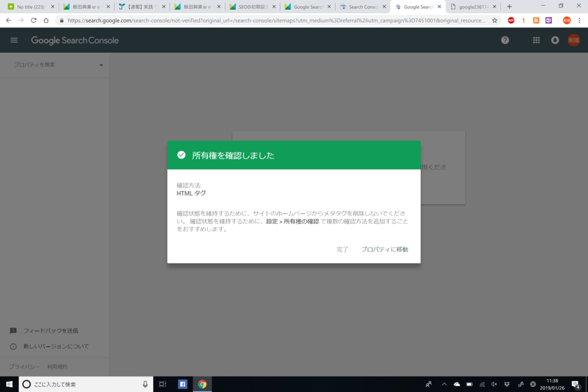The width and height of the screenshot is (588, 392).
Task: Open 新しいバージョンについて in the sidebar
Action: point(56,346)
